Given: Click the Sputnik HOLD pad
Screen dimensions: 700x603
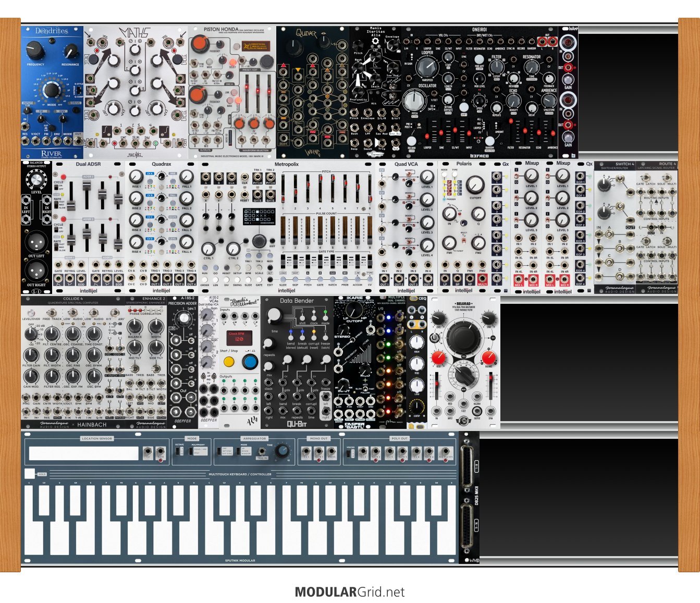Looking at the screenshot, I should [30, 474].
